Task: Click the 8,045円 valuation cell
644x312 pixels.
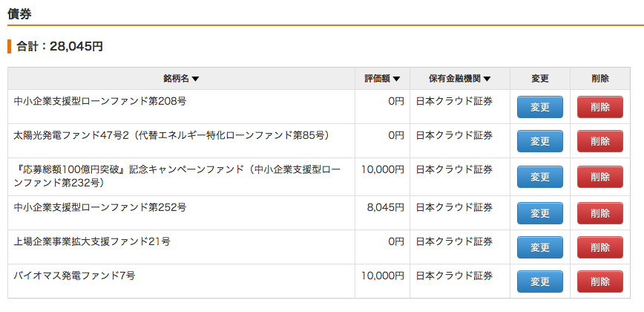Action: pos(382,213)
